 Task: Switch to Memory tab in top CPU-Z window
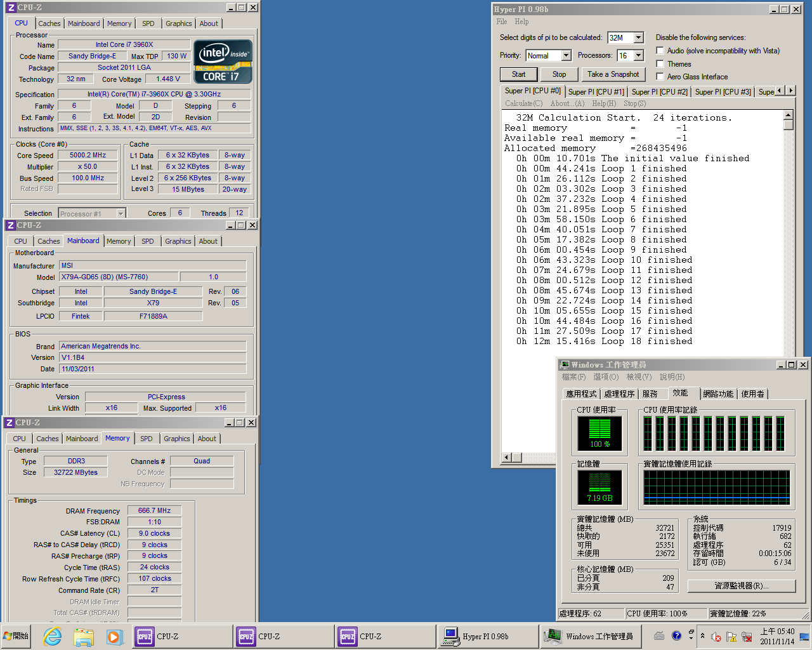tap(119, 23)
